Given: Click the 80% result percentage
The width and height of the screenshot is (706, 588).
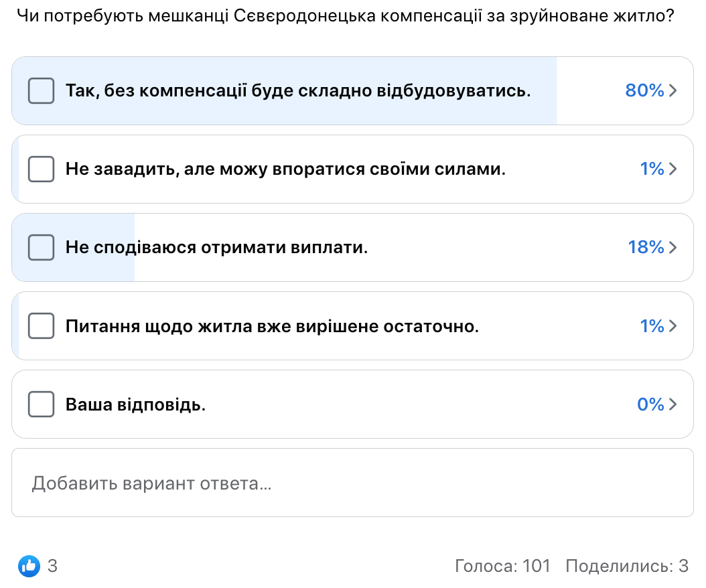Looking at the screenshot, I should click(x=644, y=90).
